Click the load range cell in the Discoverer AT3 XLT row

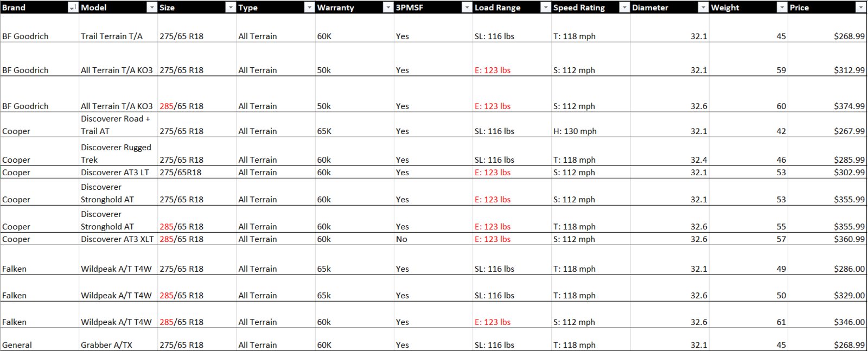tap(512, 239)
